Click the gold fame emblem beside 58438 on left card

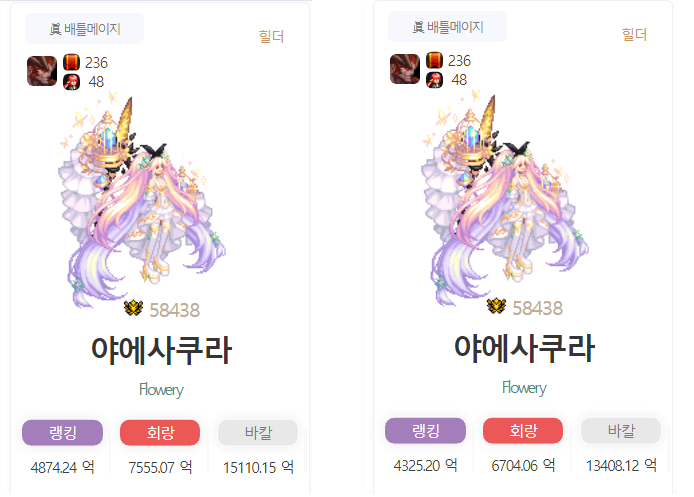click(133, 308)
